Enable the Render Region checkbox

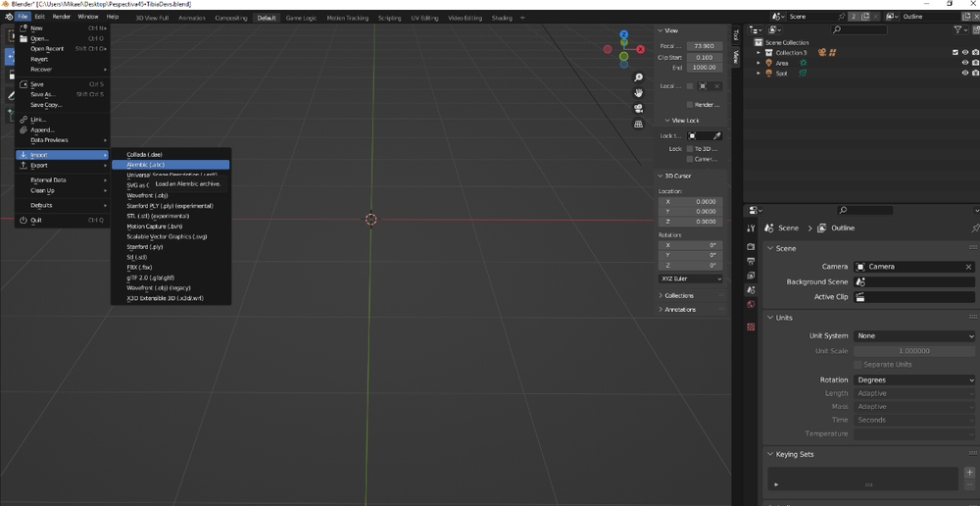click(690, 105)
